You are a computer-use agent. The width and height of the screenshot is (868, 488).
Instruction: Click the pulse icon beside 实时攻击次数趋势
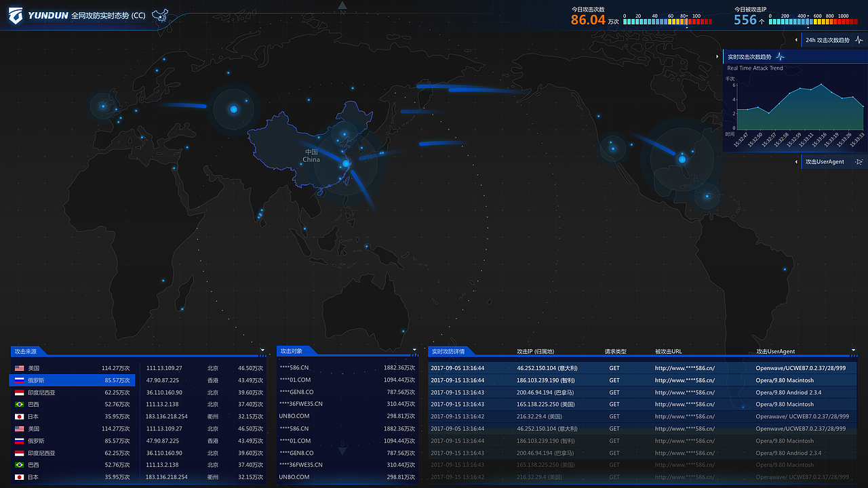coord(780,57)
